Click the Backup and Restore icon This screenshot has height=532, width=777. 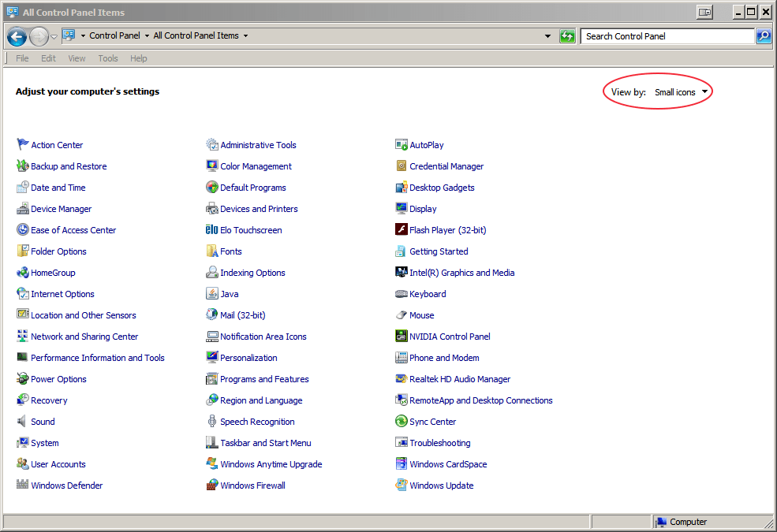[x=22, y=166]
